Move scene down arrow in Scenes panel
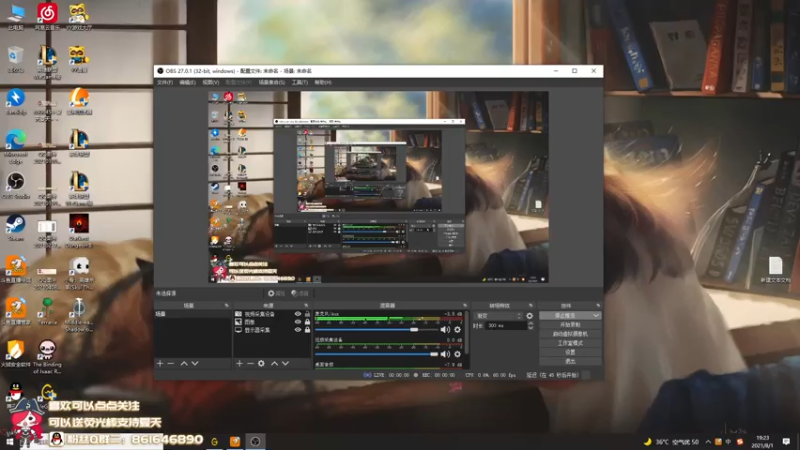 [195, 363]
